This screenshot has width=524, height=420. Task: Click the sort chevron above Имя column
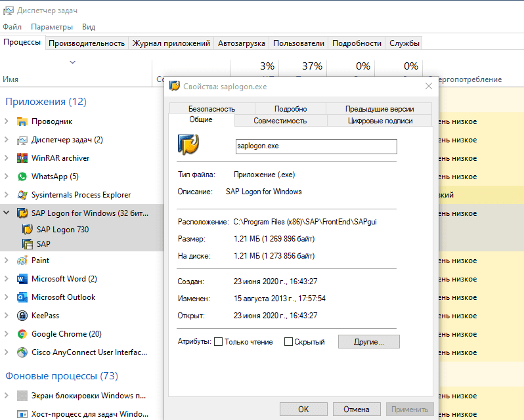coord(72,62)
